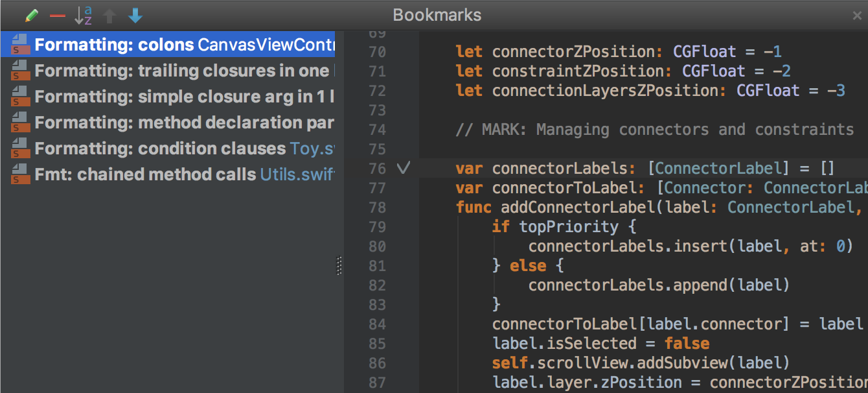The height and width of the screenshot is (393, 868).
Task: Click the blue move down arrow
Action: tap(135, 16)
